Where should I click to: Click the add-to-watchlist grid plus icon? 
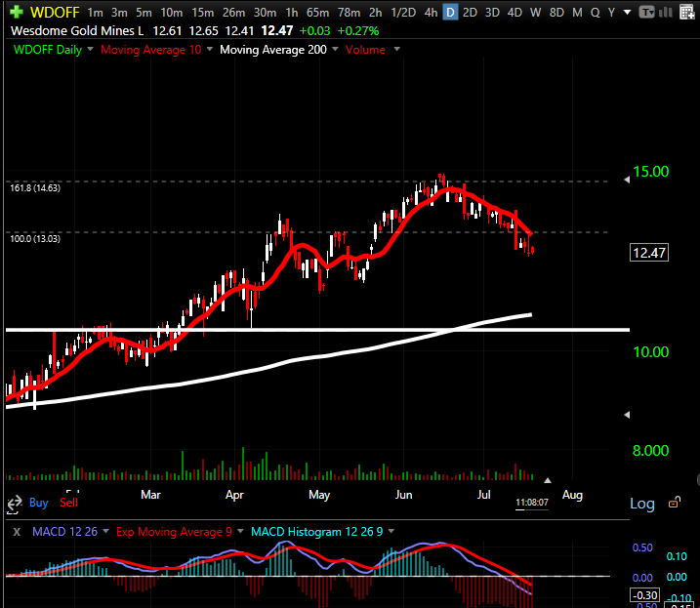(687, 12)
